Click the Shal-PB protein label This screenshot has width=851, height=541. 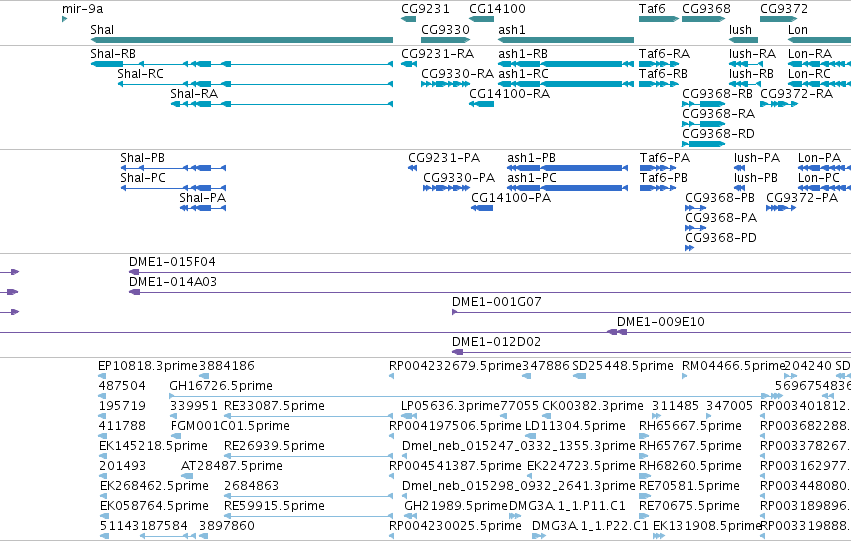point(142,158)
